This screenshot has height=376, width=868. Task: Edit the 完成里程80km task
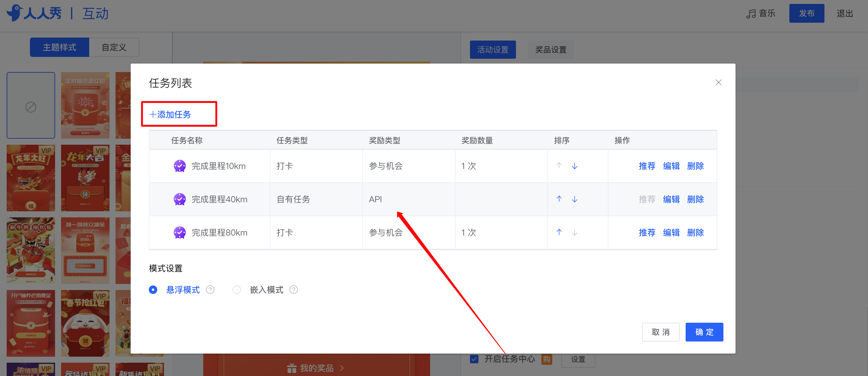(671, 233)
